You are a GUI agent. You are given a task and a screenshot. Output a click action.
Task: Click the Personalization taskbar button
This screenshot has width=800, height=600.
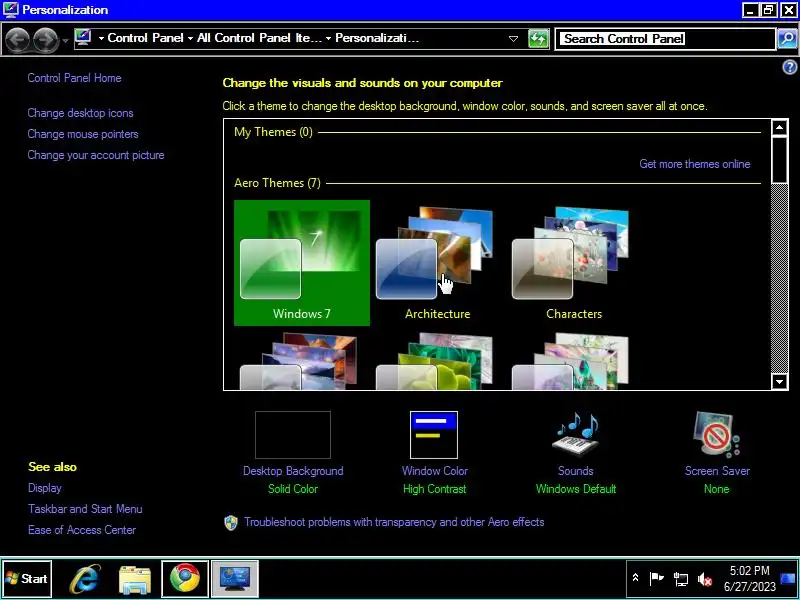(235, 579)
